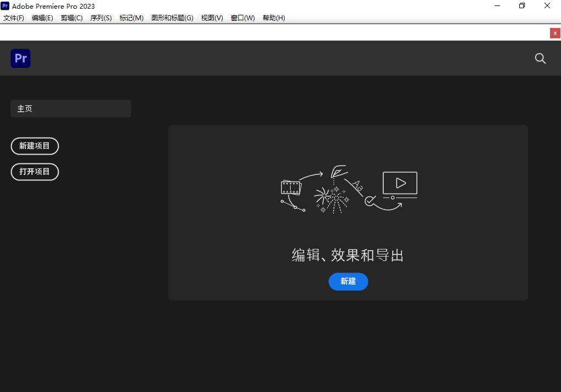Click the play-screen illustration in the card
Screen dimensions: 561x392
[x=400, y=184]
